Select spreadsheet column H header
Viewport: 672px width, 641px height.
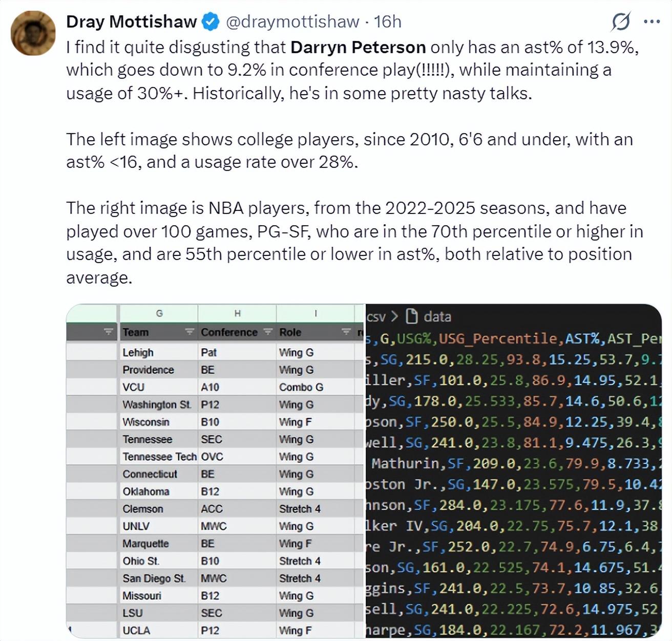click(237, 313)
